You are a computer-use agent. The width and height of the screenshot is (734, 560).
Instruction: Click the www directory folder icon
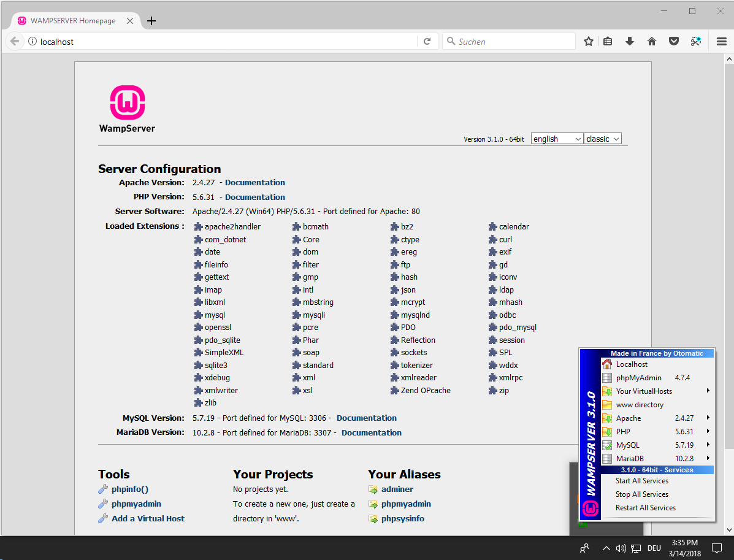point(607,405)
